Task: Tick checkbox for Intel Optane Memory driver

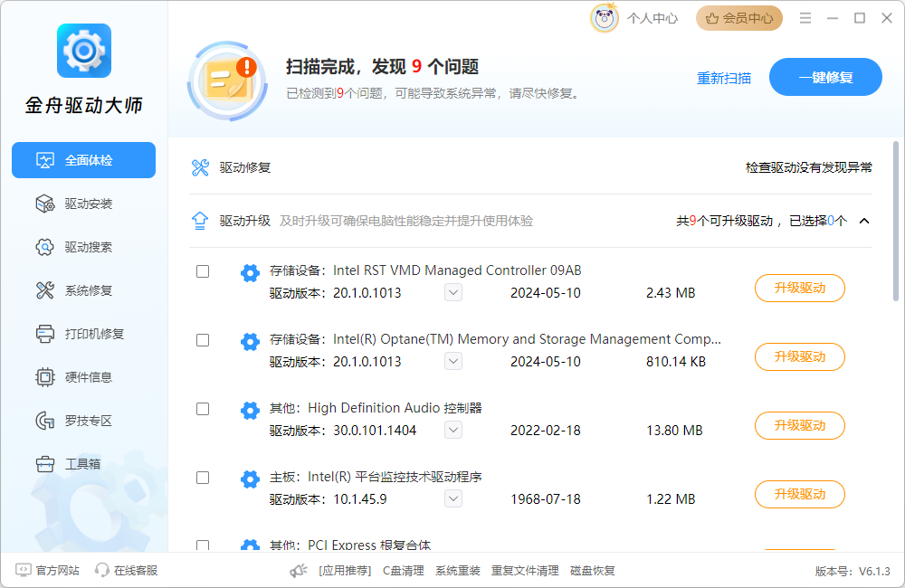Action: (x=203, y=340)
